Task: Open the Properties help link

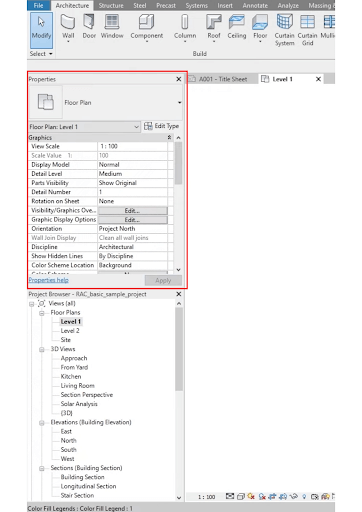Action: pos(49,280)
